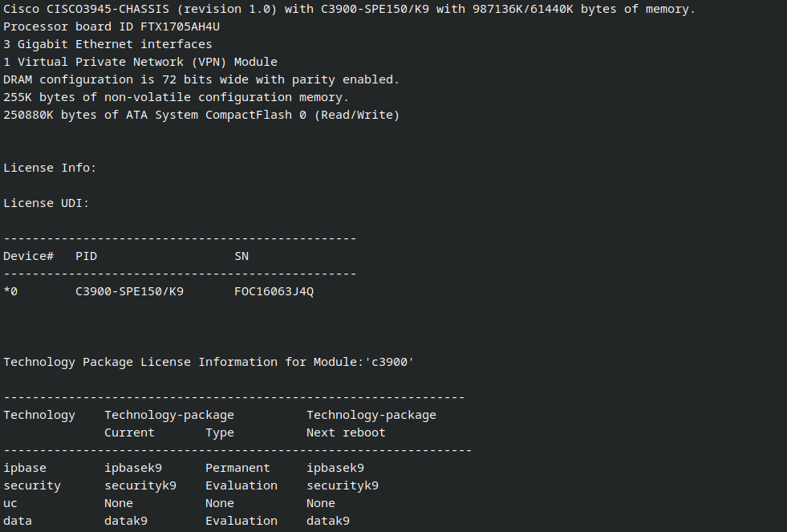
Task: Click the License Info heading
Action: click(50, 168)
